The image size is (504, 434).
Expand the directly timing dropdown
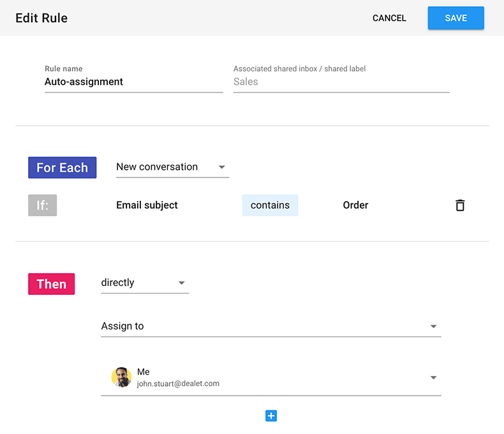pos(144,283)
